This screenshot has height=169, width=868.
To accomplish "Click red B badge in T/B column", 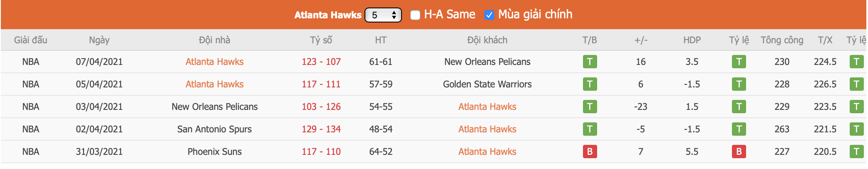I will pos(590,152).
